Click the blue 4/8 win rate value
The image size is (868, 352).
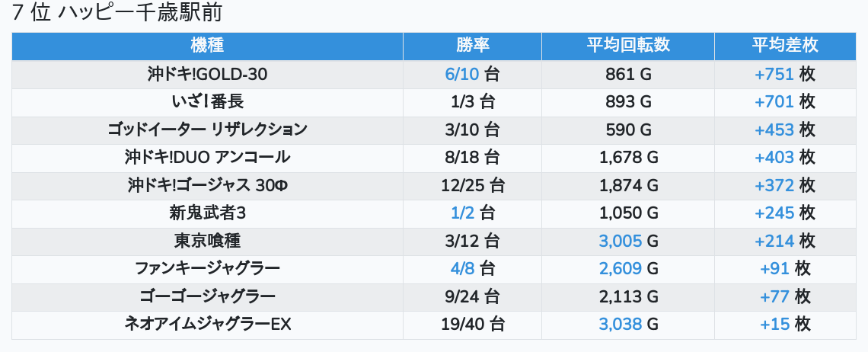(462, 268)
